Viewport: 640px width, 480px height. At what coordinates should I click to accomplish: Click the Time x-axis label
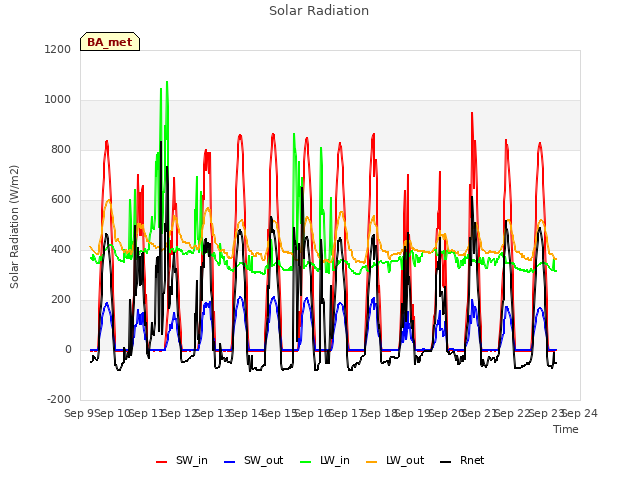(566, 429)
